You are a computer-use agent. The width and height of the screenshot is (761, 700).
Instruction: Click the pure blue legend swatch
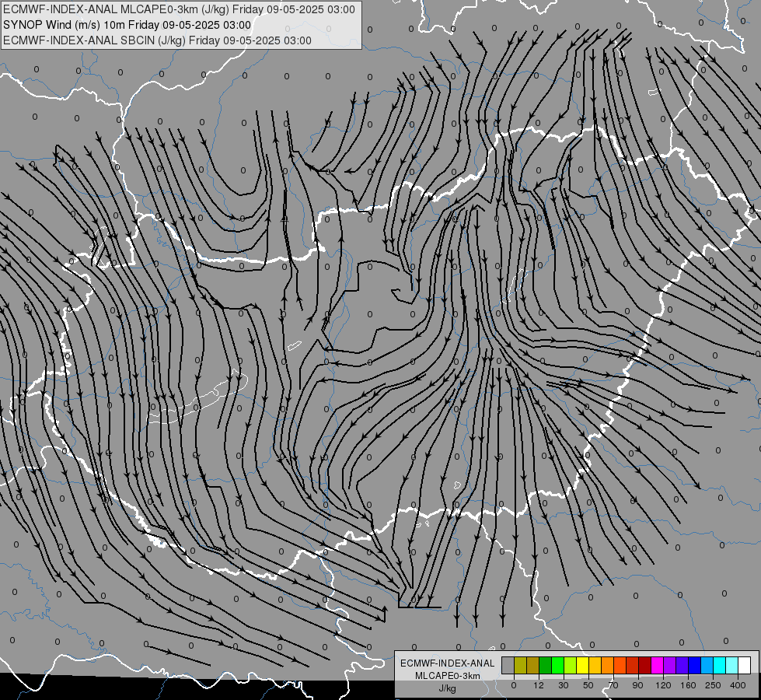[x=694, y=665]
